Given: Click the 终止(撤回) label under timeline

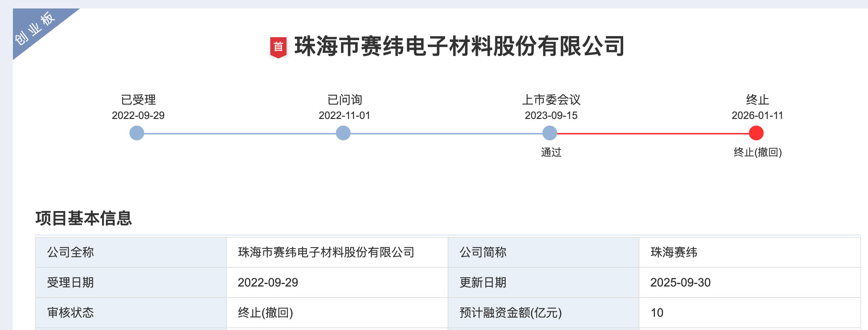Looking at the screenshot, I should click(x=757, y=152).
